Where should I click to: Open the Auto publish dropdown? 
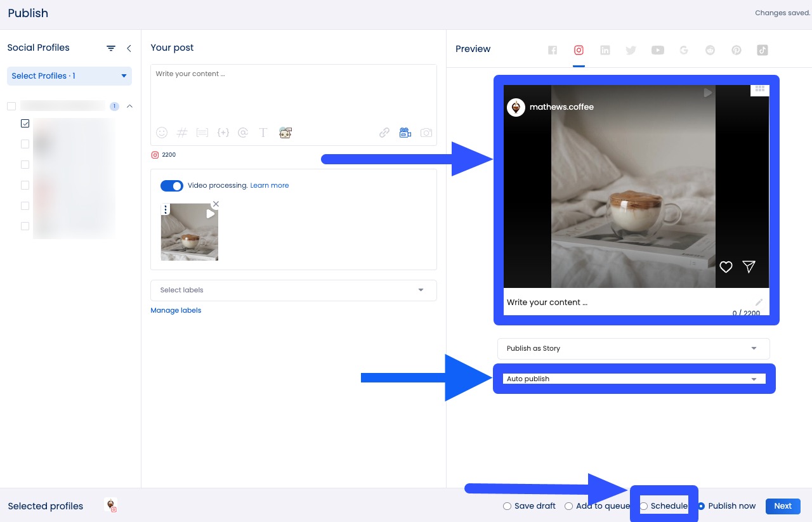[633, 379]
